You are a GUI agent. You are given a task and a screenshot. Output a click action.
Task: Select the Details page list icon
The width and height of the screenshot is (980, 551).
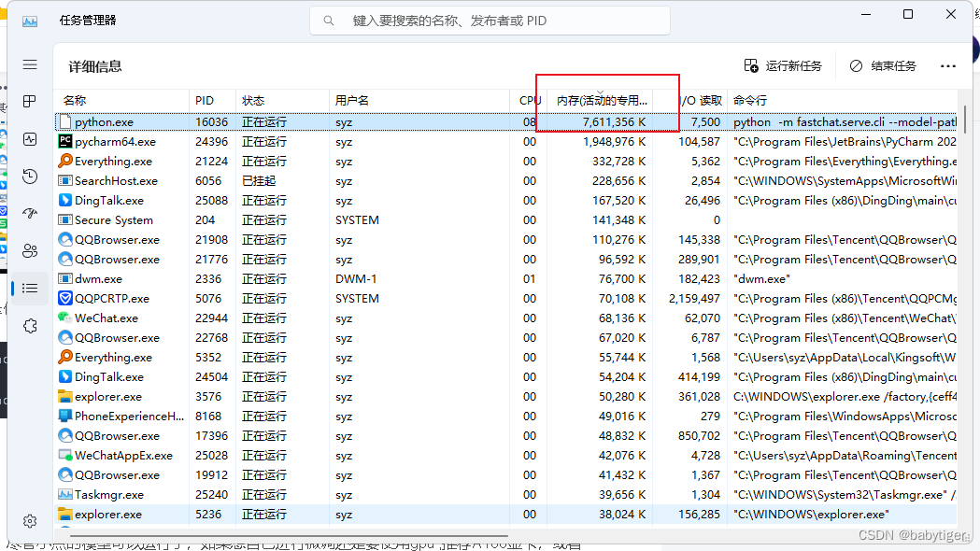(30, 288)
